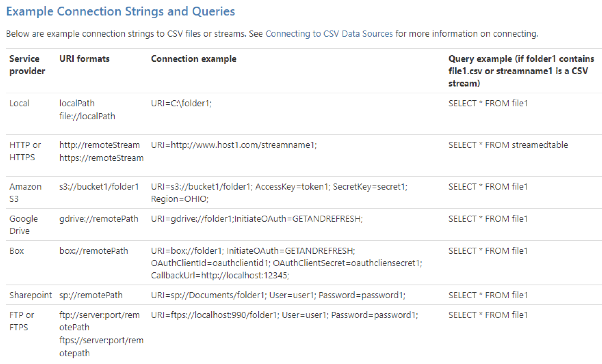Select the Google Drive provider cell
602x364 pixels.
pos(24,225)
